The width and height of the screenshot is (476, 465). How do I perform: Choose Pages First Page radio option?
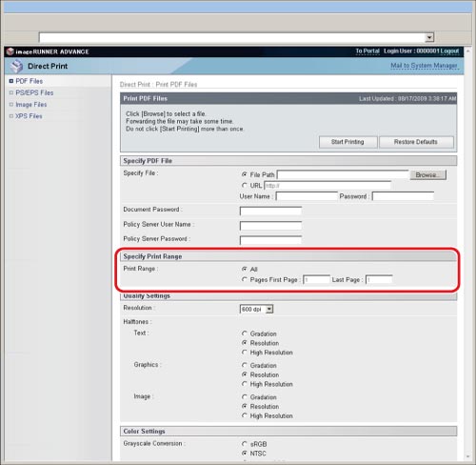tap(244, 279)
